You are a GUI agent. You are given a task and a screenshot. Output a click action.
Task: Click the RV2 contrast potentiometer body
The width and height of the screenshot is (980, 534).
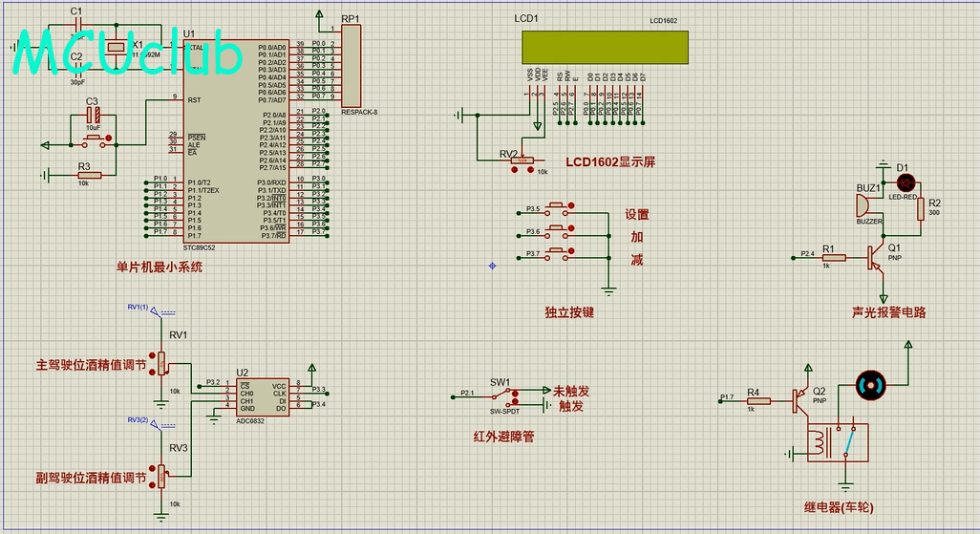click(x=522, y=160)
